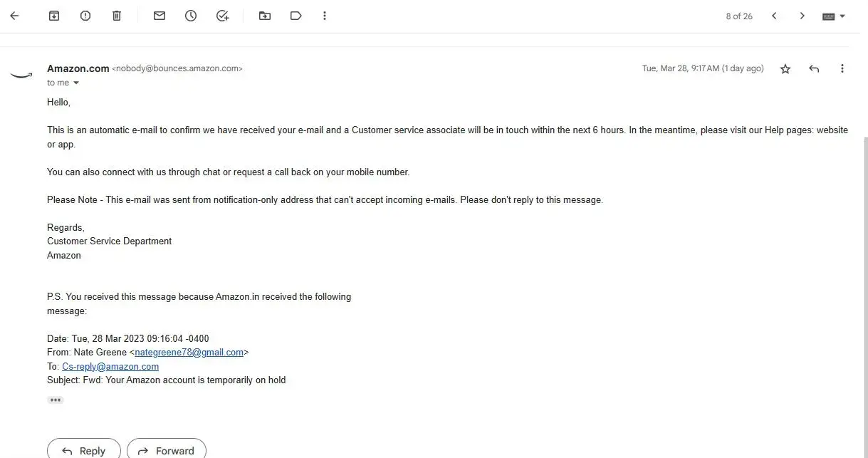Image resolution: width=868 pixels, height=458 pixels.
Task: Show trimmed content with the ellipsis
Action: tap(56, 400)
